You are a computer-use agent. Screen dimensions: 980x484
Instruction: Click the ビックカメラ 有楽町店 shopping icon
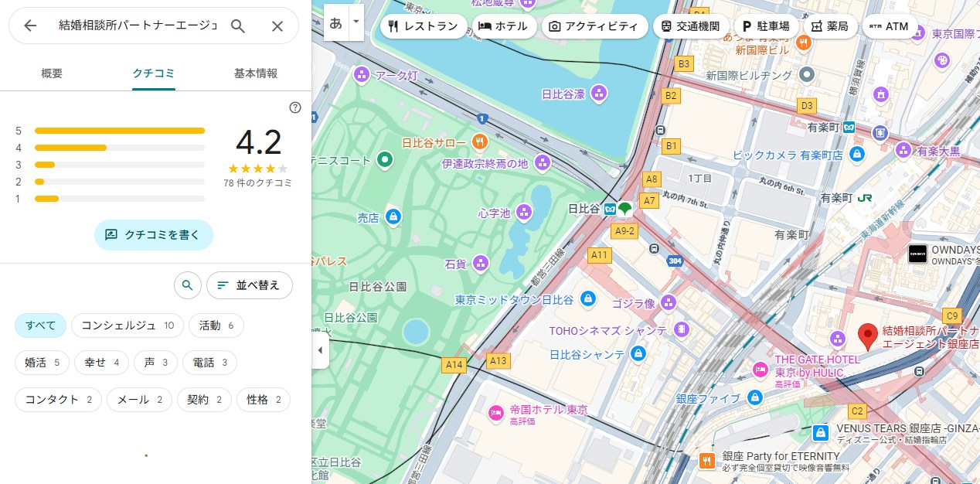point(856,155)
